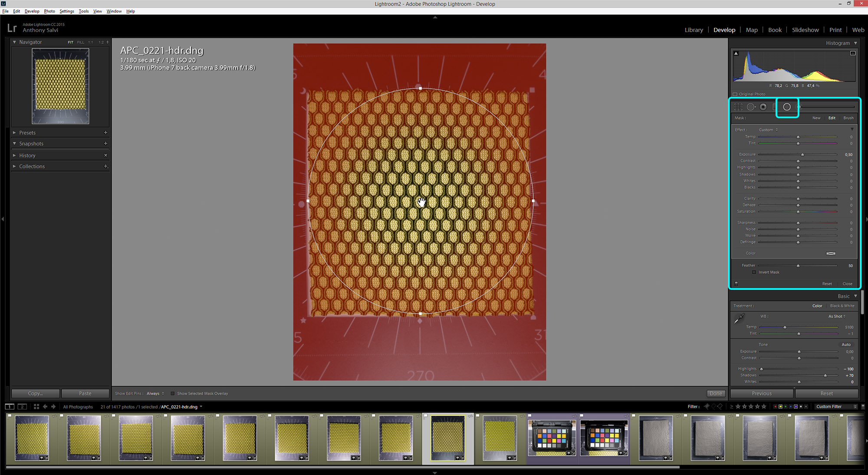The height and width of the screenshot is (475, 868).
Task: Select the Radial Filter tool
Action: tap(786, 107)
